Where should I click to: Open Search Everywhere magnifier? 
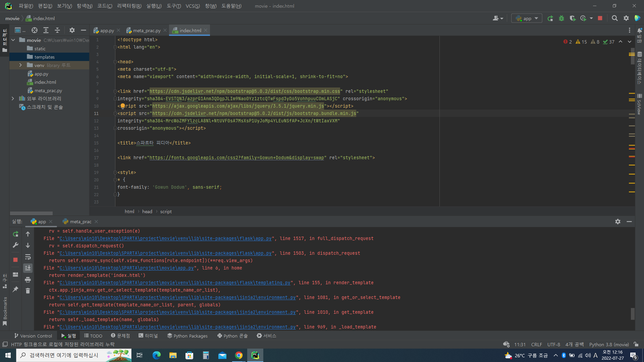click(x=614, y=18)
